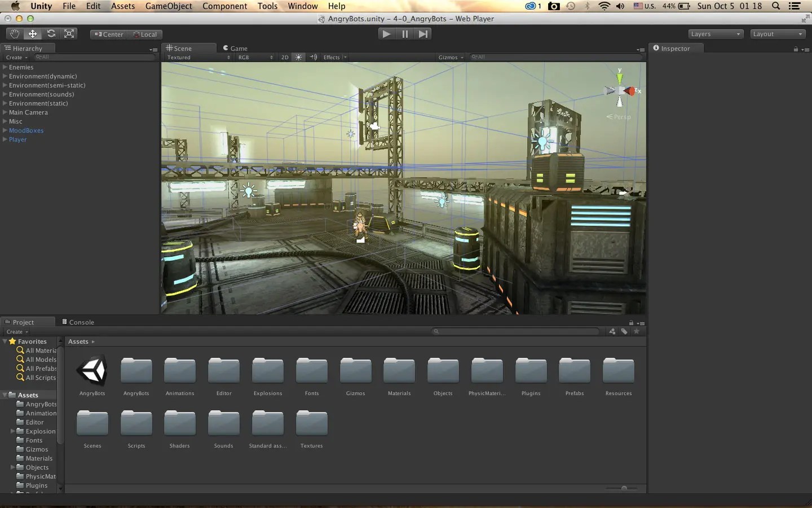
Task: Open the label tag icon in Project panel
Action: tap(624, 332)
